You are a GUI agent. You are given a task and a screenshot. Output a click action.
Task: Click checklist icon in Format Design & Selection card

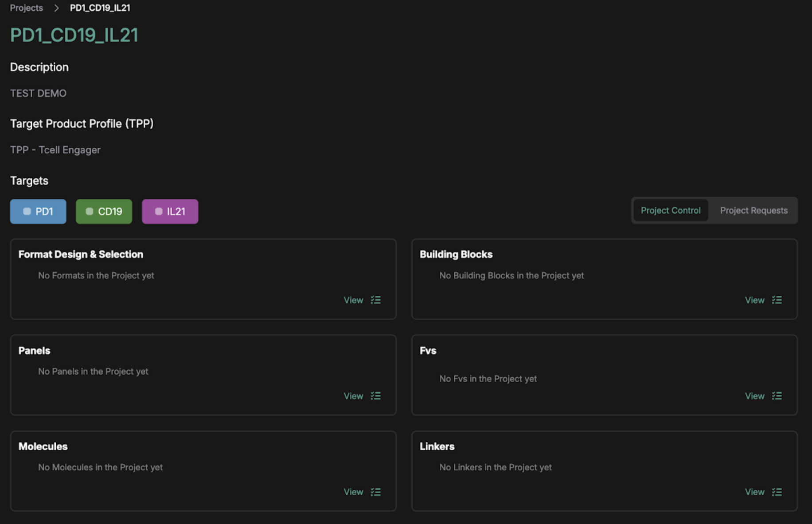[375, 300]
